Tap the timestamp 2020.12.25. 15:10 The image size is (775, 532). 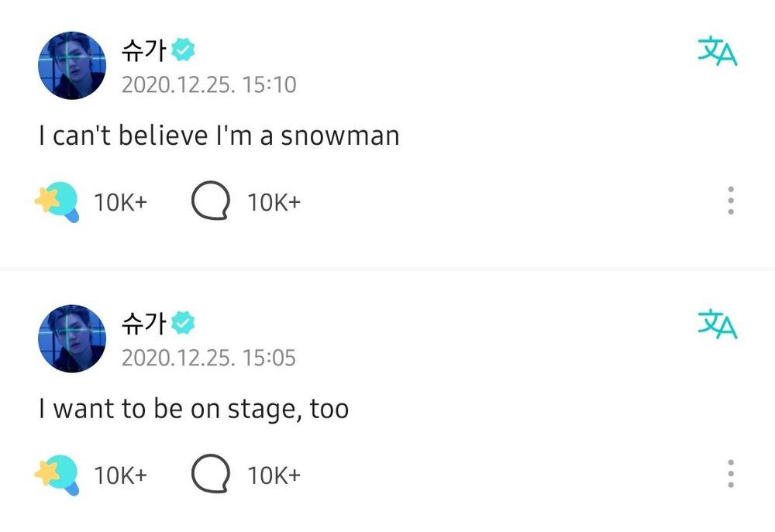pyautogui.click(x=209, y=87)
